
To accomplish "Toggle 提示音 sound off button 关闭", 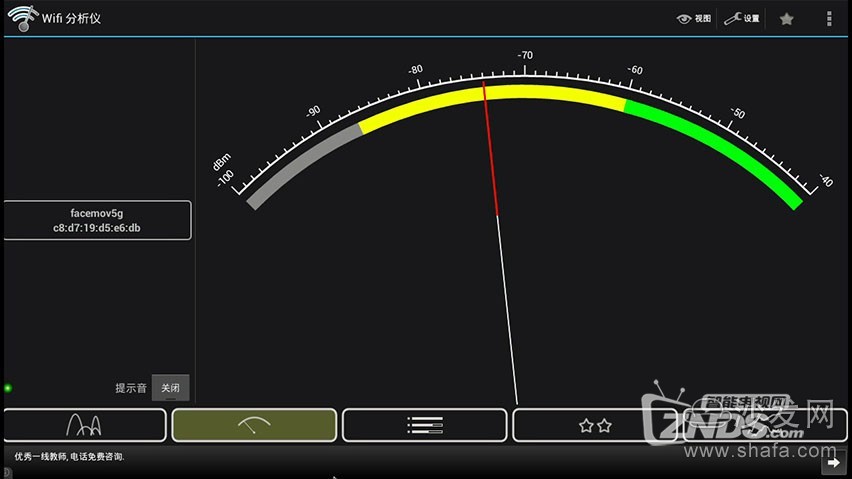I will [170, 388].
